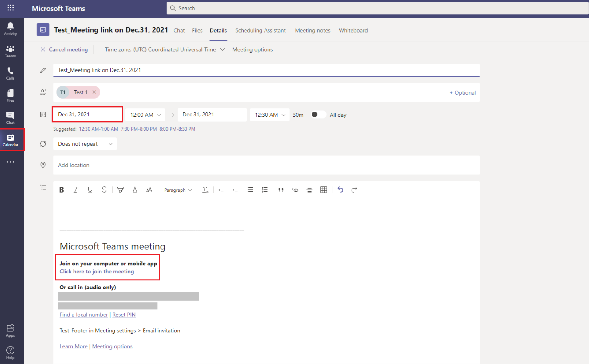
Task: Open the Activity feed in sidebar
Action: click(x=10, y=29)
